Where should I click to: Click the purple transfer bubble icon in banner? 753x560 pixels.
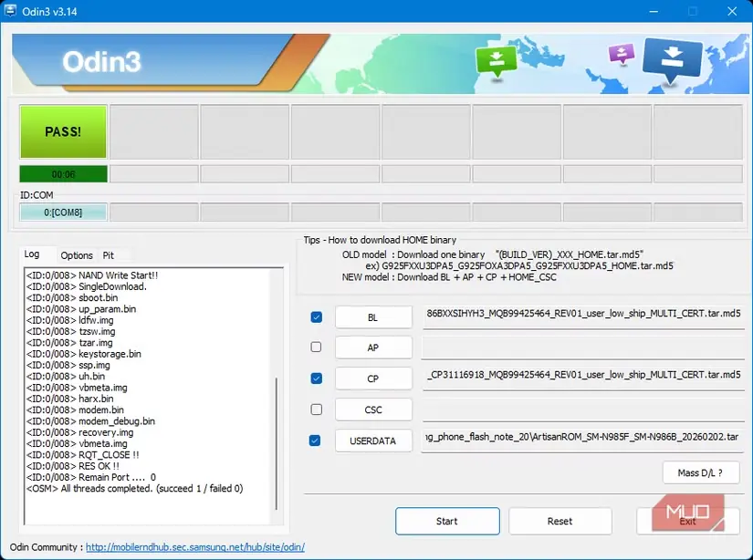(x=622, y=54)
